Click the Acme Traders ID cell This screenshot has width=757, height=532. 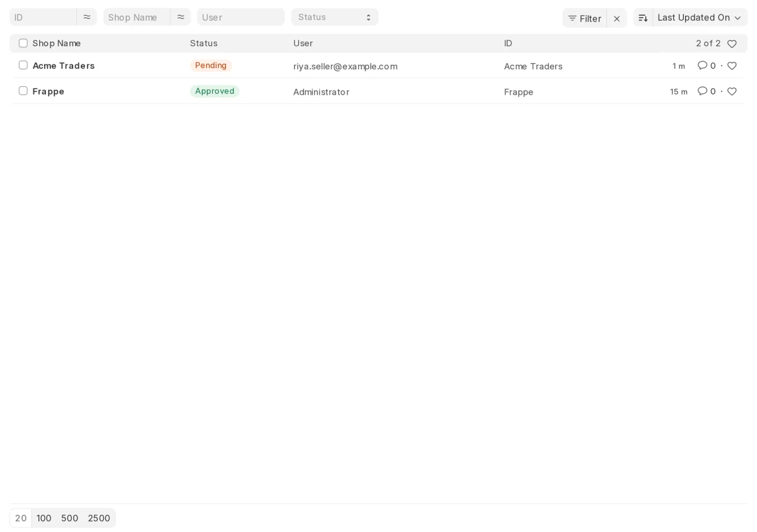533,66
